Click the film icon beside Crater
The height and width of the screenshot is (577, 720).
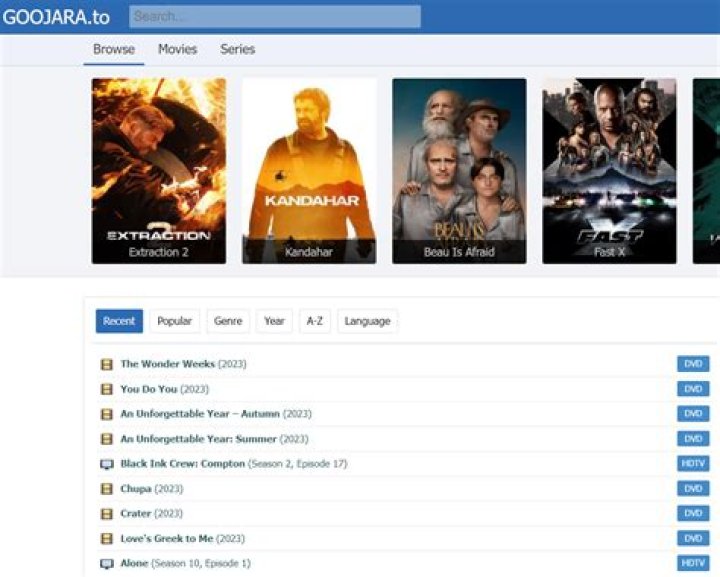[107, 514]
